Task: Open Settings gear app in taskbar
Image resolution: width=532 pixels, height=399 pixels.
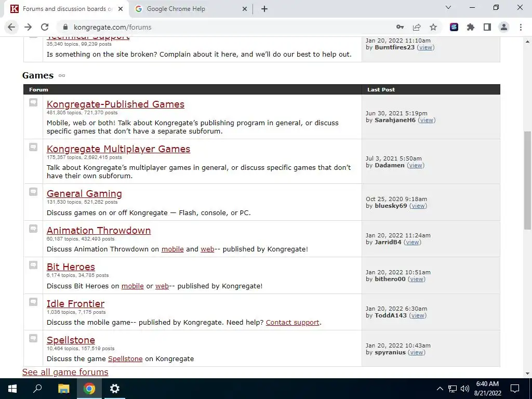Action: [x=115, y=389]
